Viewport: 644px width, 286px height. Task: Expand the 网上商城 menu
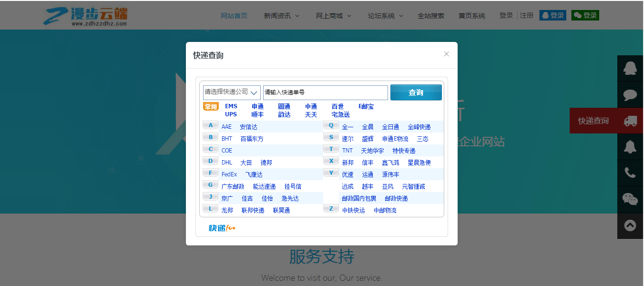click(x=333, y=16)
